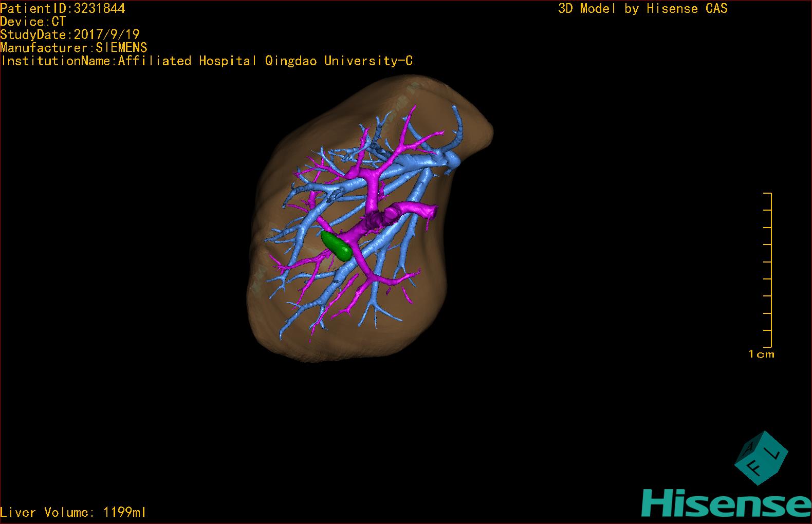812x524 pixels.
Task: Click the '3D Model by Hisense CAS' title
Action: coord(642,8)
